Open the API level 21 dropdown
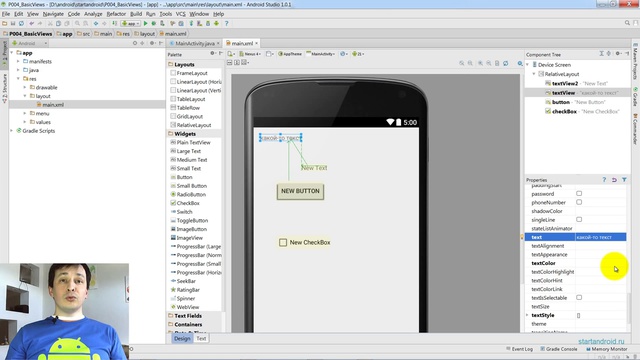Image resolution: width=640 pixels, height=360 pixels. pyautogui.click(x=358, y=54)
